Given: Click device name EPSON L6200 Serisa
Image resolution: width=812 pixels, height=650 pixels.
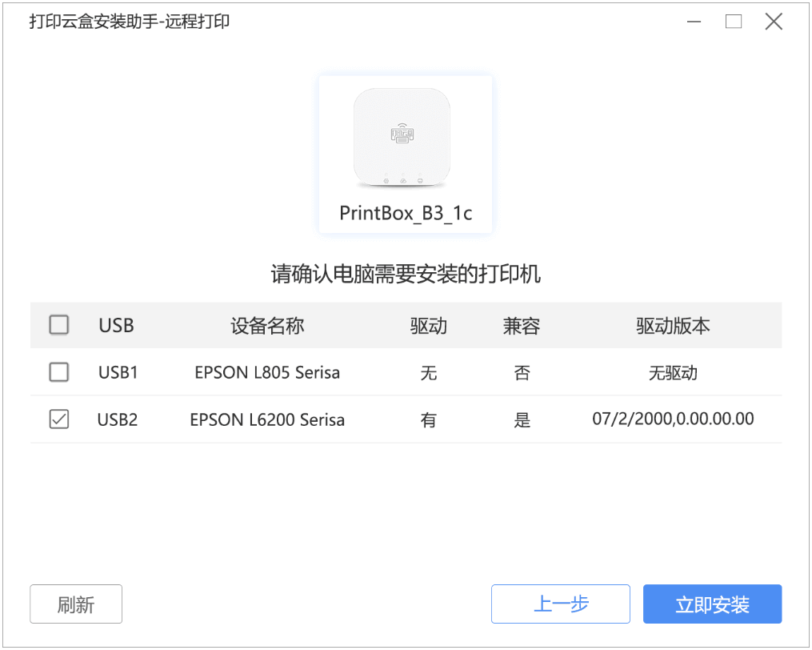Looking at the screenshot, I should (x=267, y=419).
